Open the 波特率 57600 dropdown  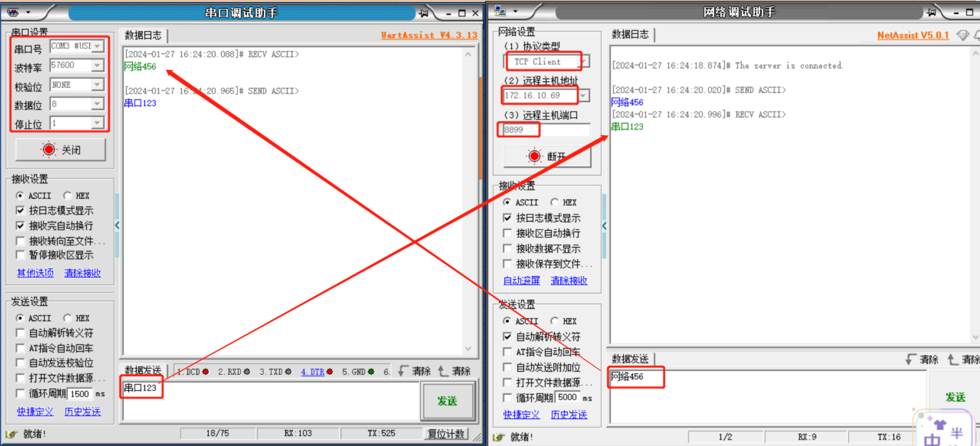pos(98,65)
